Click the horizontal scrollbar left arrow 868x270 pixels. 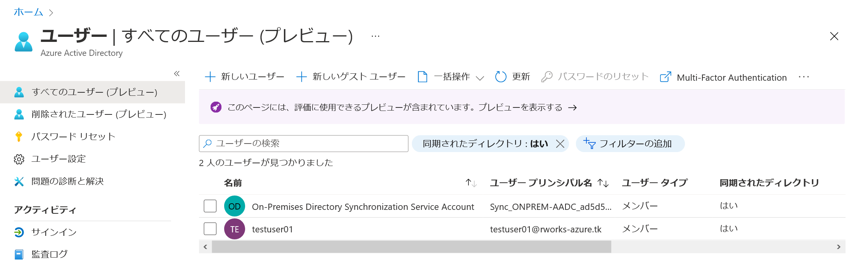[x=205, y=247]
